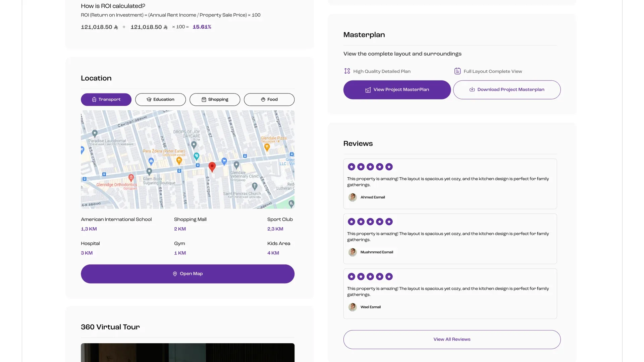Click Glenridge Orthodontics map marker
The height and width of the screenshot is (362, 644).
tap(131, 178)
